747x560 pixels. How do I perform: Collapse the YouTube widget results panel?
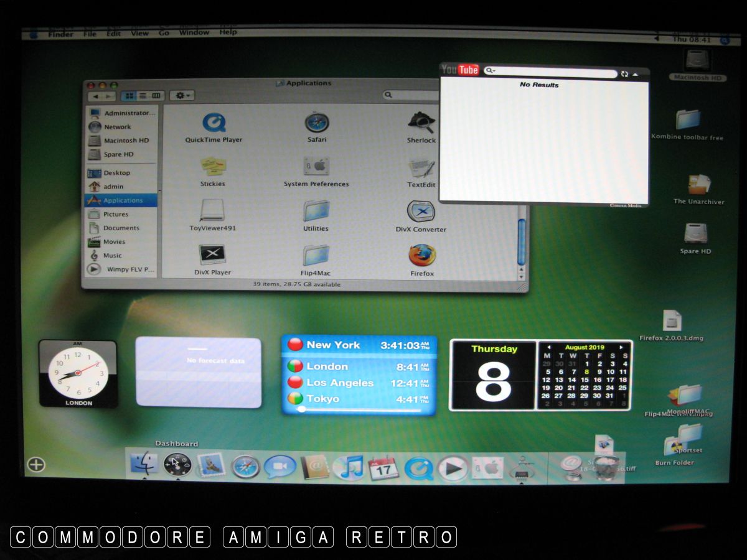636,74
